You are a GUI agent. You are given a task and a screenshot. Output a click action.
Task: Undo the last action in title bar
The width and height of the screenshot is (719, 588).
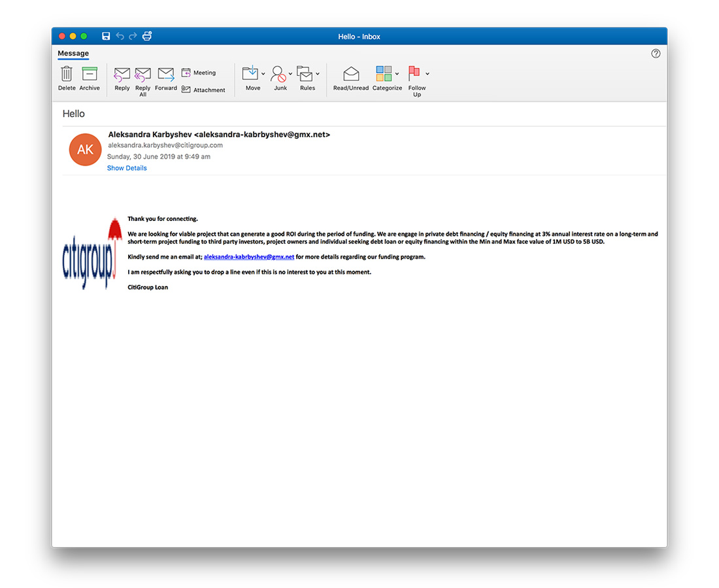coord(120,36)
